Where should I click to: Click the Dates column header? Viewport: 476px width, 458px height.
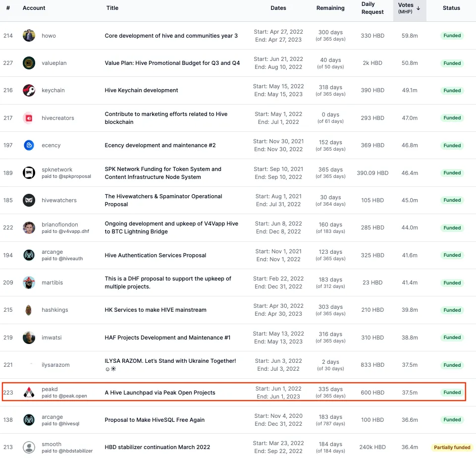coord(278,8)
